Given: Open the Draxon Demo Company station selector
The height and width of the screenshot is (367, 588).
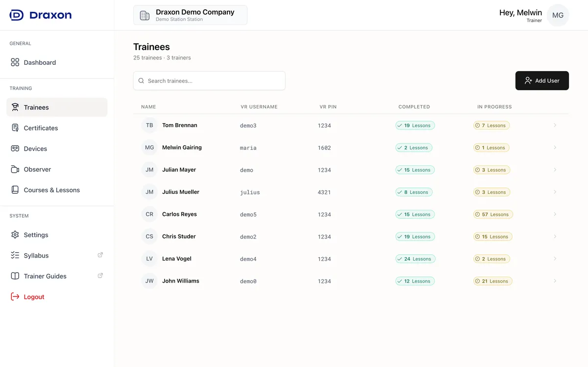Looking at the screenshot, I should (x=190, y=15).
